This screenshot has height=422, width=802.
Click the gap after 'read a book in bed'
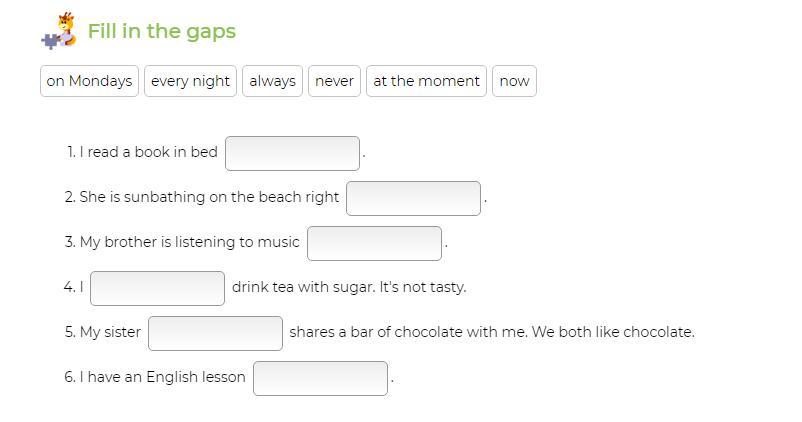pos(292,153)
